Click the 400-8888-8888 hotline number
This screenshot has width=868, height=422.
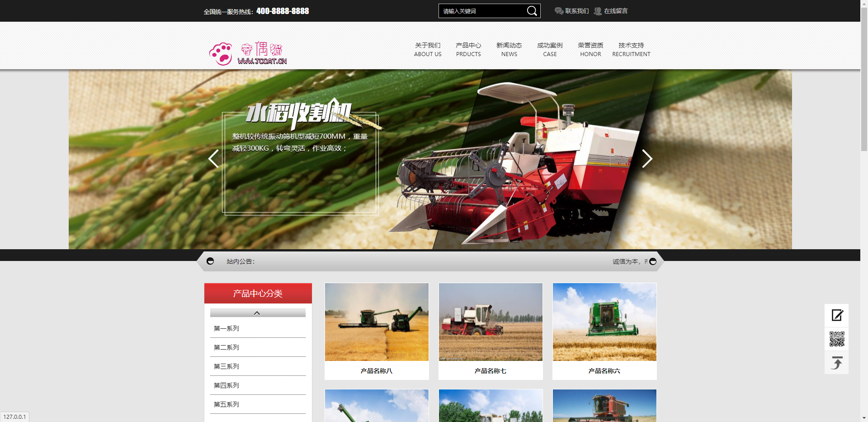[283, 11]
